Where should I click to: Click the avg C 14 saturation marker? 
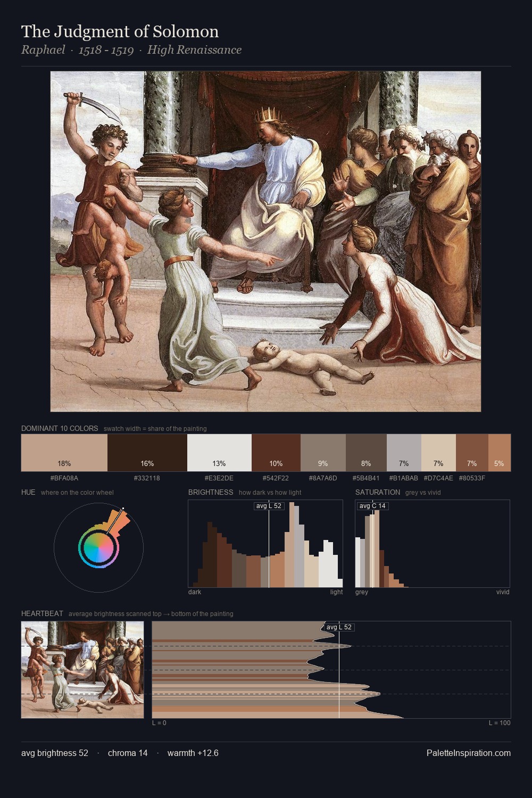(x=372, y=506)
